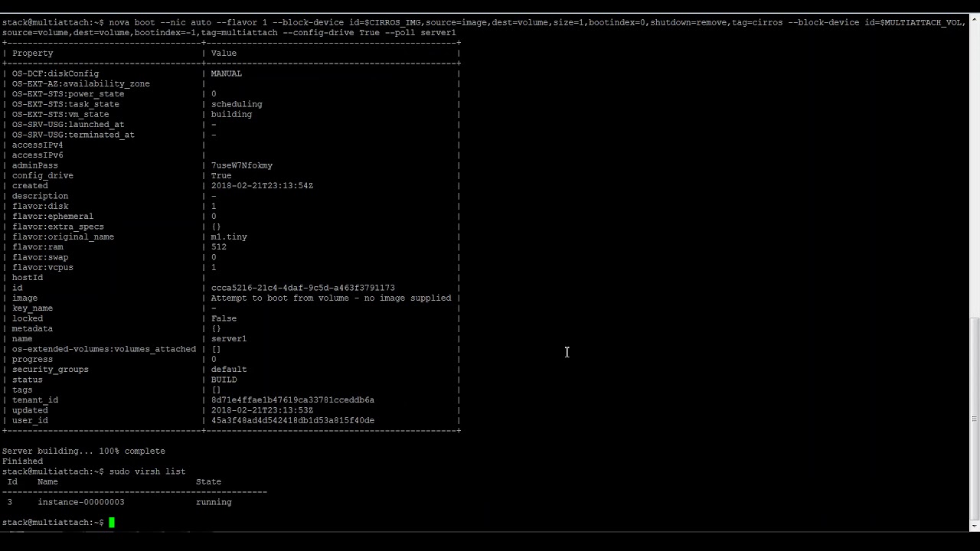Screen dimensions: 980x551
Task: Click the OS-SRV-USG:terminated_at property
Action: pyautogui.click(x=73, y=135)
